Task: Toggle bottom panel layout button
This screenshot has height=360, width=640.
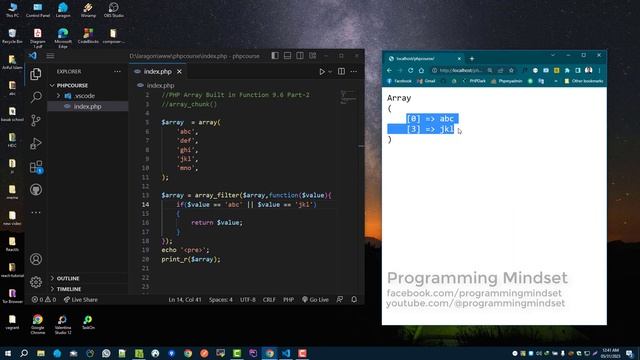Action: [287, 56]
